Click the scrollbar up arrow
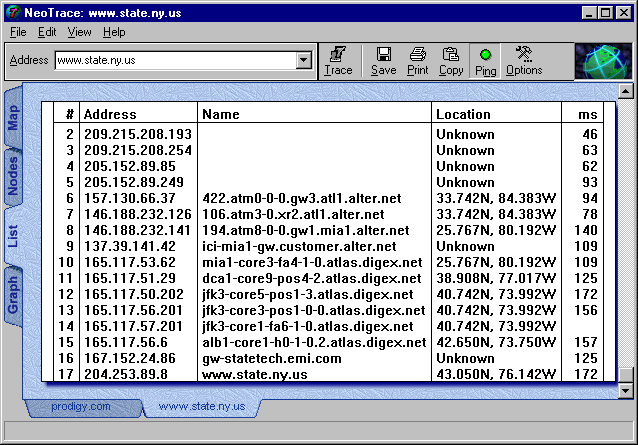 click(x=625, y=91)
